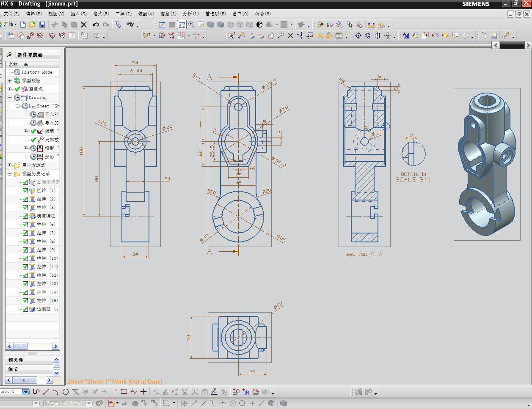Click the Delete X icon
The height and width of the screenshot is (409, 532).
click(84, 25)
